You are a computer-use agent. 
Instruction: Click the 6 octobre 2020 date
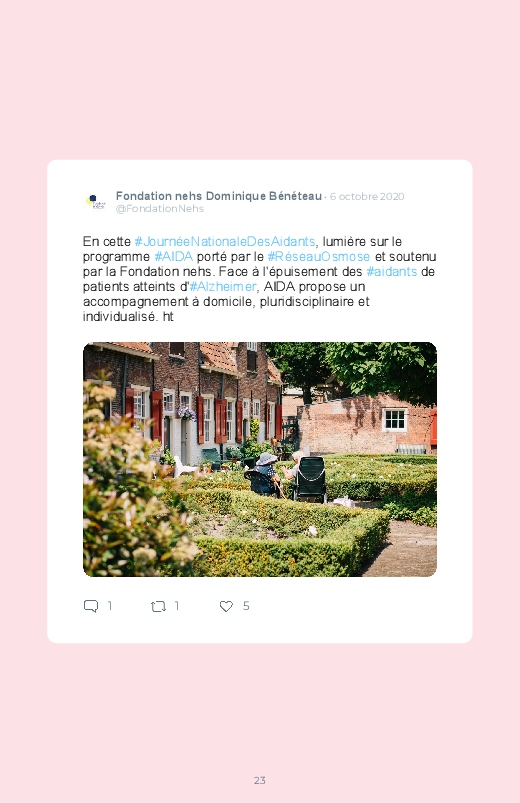pyautogui.click(x=367, y=197)
